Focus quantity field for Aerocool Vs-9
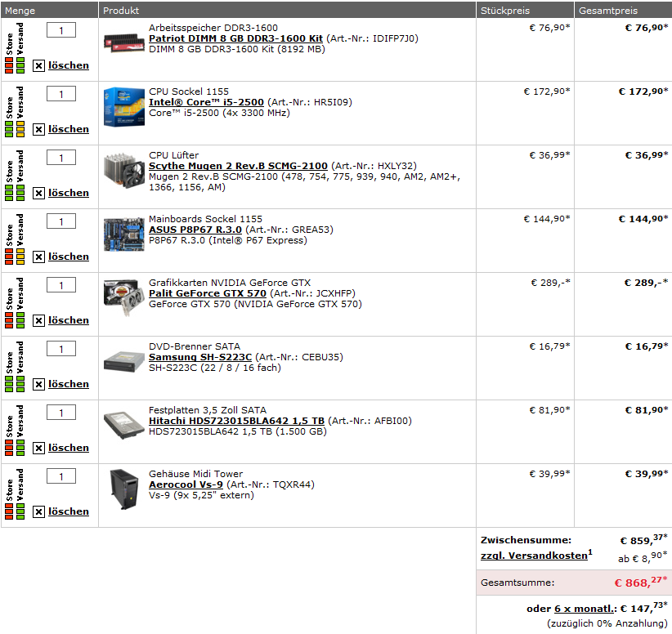This screenshot has height=634, width=672. [61, 476]
